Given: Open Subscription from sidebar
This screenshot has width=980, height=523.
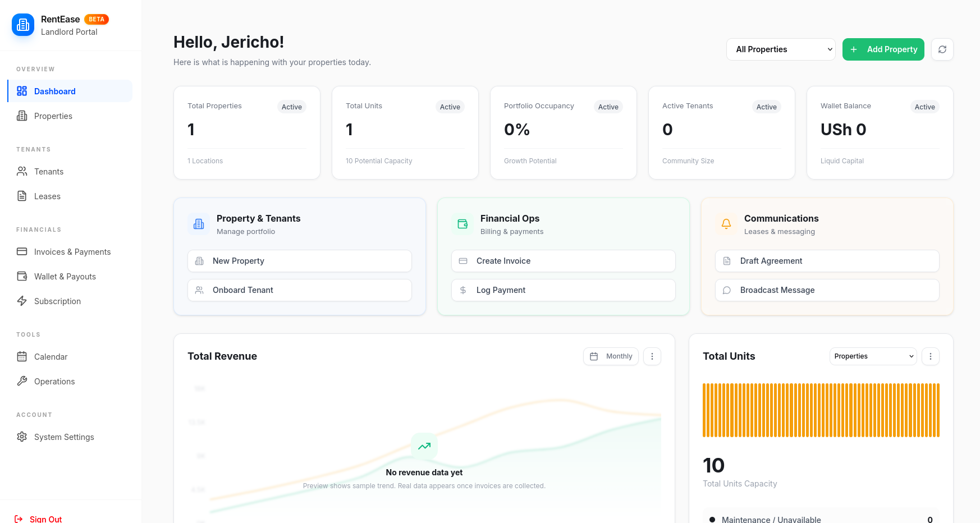Looking at the screenshot, I should (x=70, y=301).
